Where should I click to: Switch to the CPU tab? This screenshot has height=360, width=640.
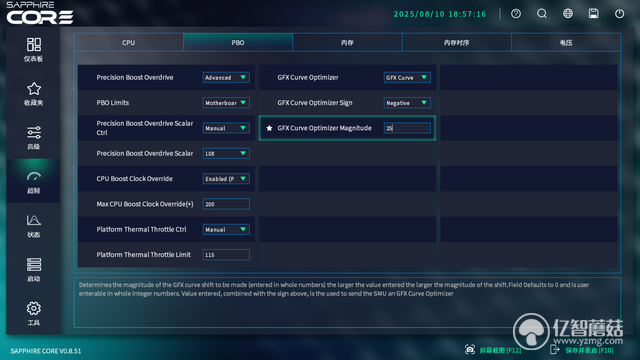[129, 42]
